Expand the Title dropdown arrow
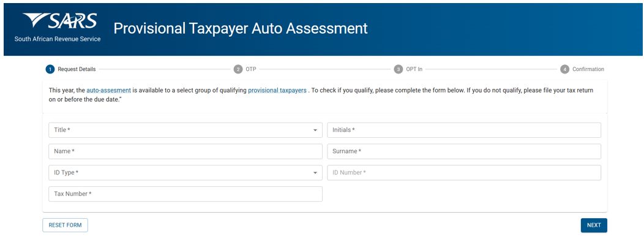This screenshot has width=644, height=239. click(x=315, y=130)
